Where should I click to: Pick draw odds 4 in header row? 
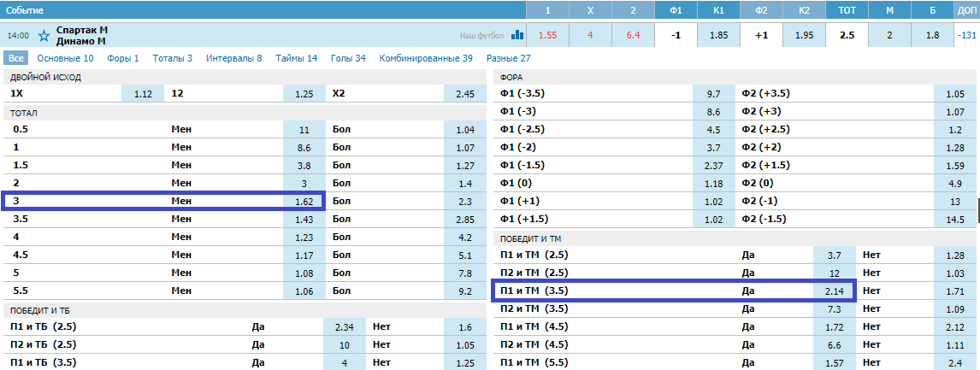[x=590, y=36]
